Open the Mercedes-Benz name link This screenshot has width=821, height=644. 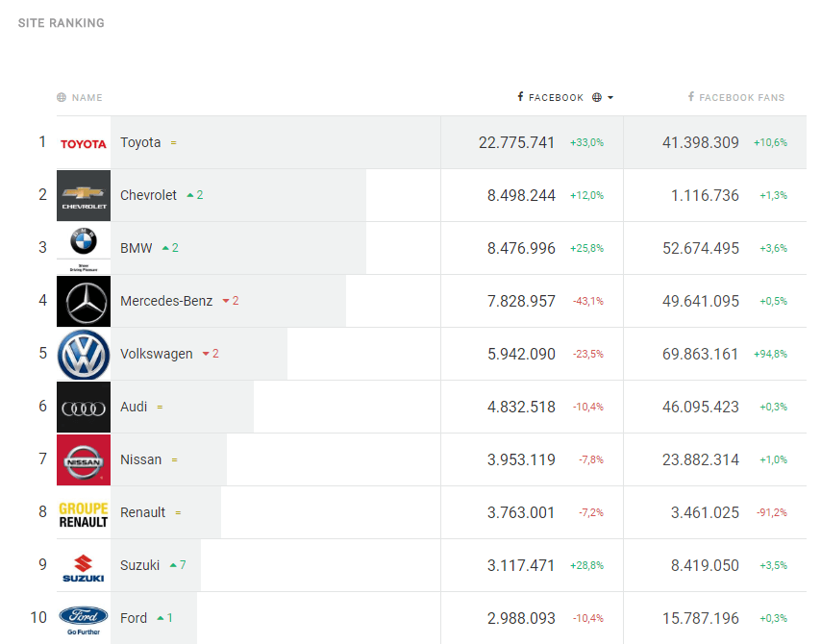pos(166,301)
